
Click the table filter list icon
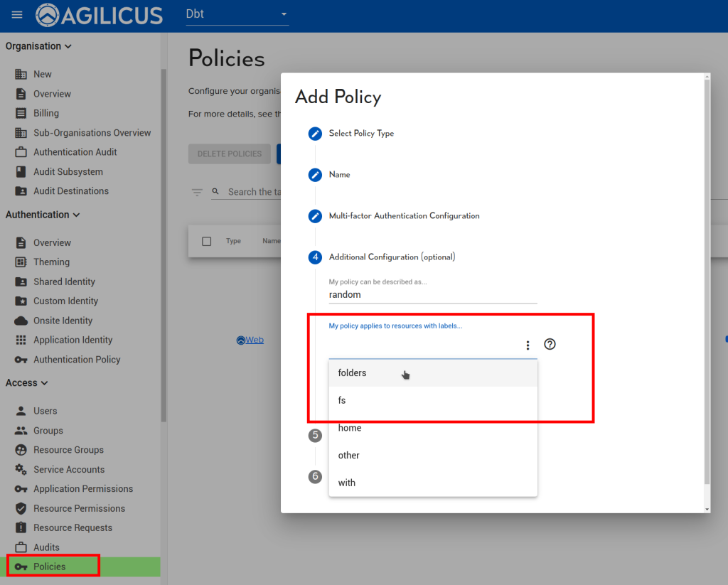(x=197, y=192)
